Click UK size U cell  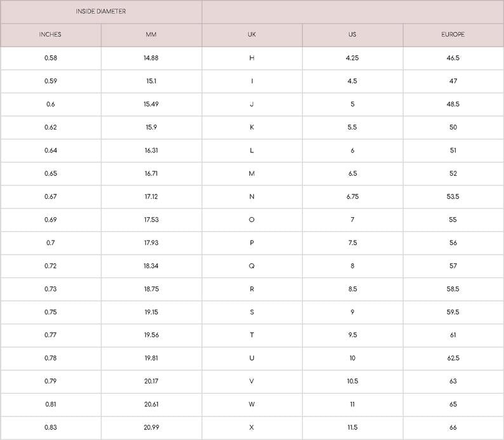(x=251, y=358)
